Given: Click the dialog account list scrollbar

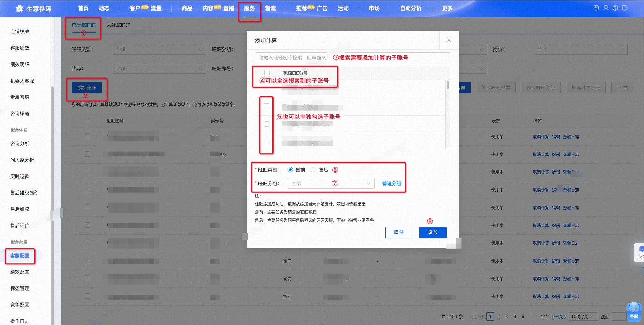Looking at the screenshot, I should tap(448, 85).
